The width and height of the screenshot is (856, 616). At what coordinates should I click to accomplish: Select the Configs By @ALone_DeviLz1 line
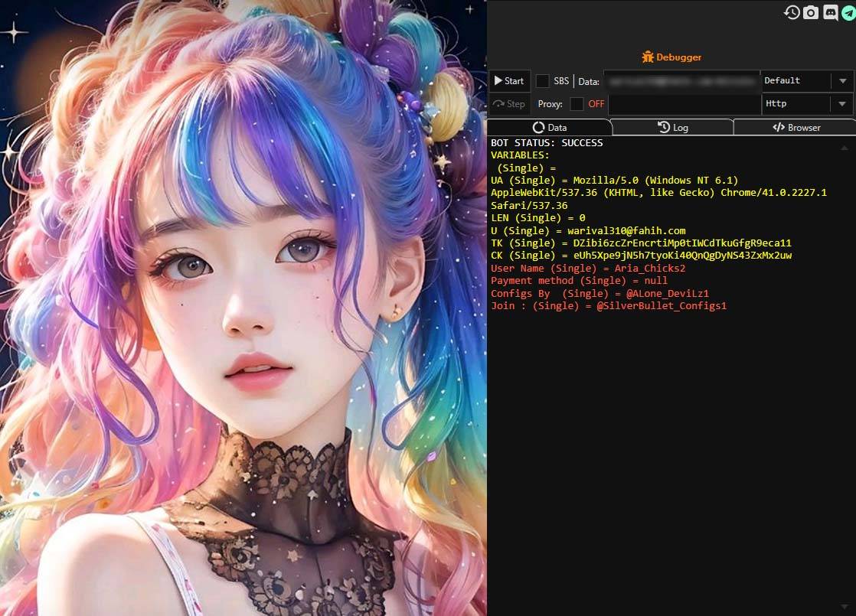600,293
